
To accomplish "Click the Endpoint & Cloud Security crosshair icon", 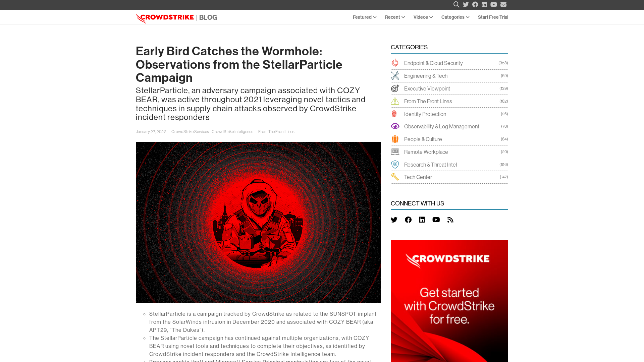I will tap(395, 63).
